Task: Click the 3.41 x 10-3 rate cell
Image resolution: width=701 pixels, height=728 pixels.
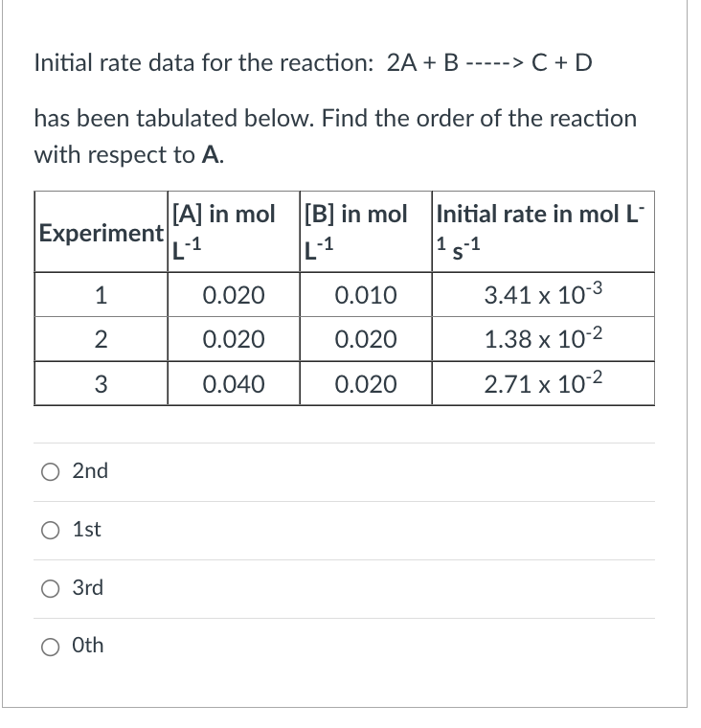Action: point(542,294)
